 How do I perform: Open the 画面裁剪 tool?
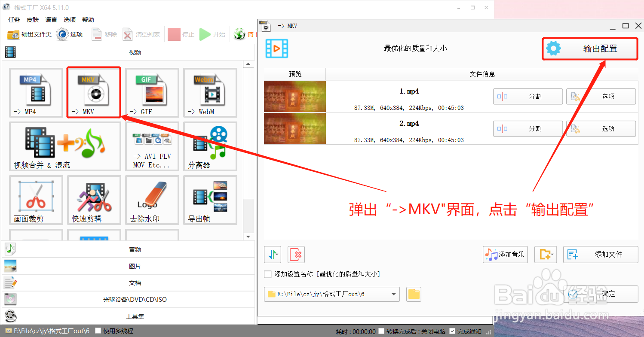36,200
